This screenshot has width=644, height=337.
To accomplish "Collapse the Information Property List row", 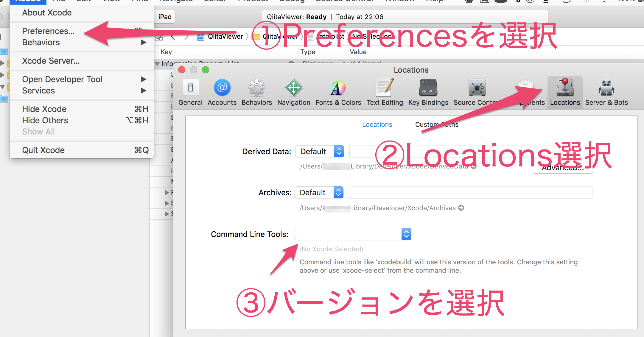I will [157, 64].
